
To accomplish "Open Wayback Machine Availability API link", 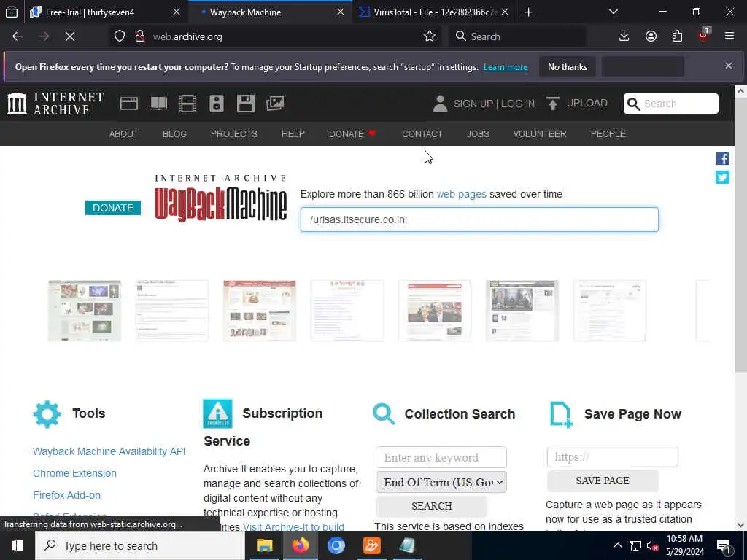I will [x=109, y=451].
